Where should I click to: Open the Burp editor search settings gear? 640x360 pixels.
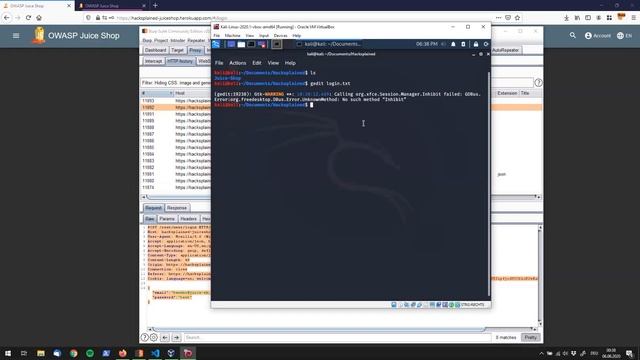click(x=153, y=338)
